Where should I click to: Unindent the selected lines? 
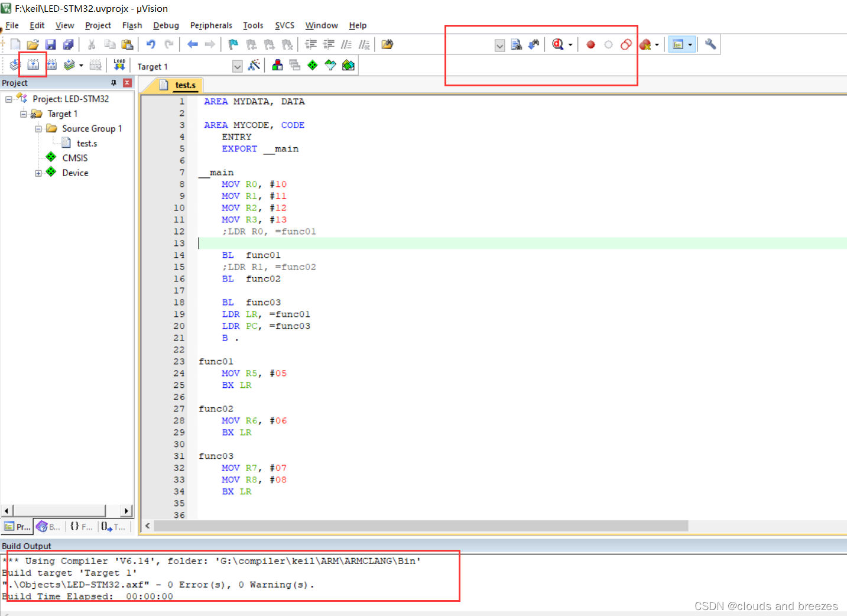(329, 44)
